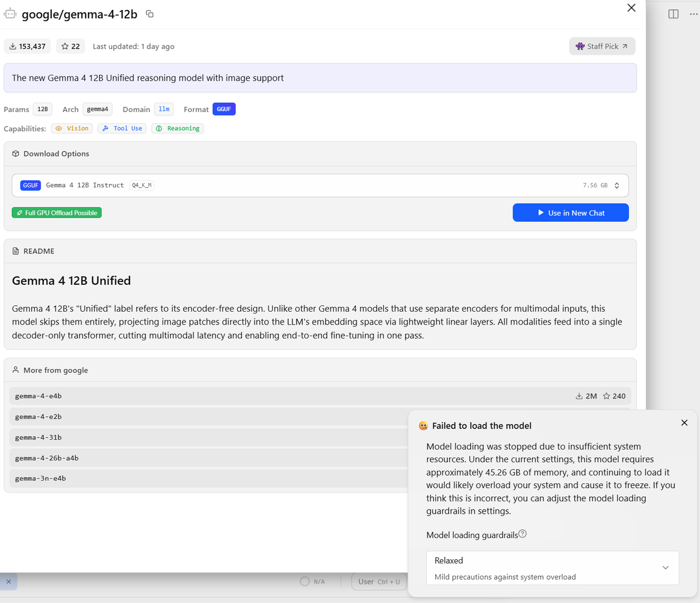Open the three-dot more options menu

tap(694, 13)
